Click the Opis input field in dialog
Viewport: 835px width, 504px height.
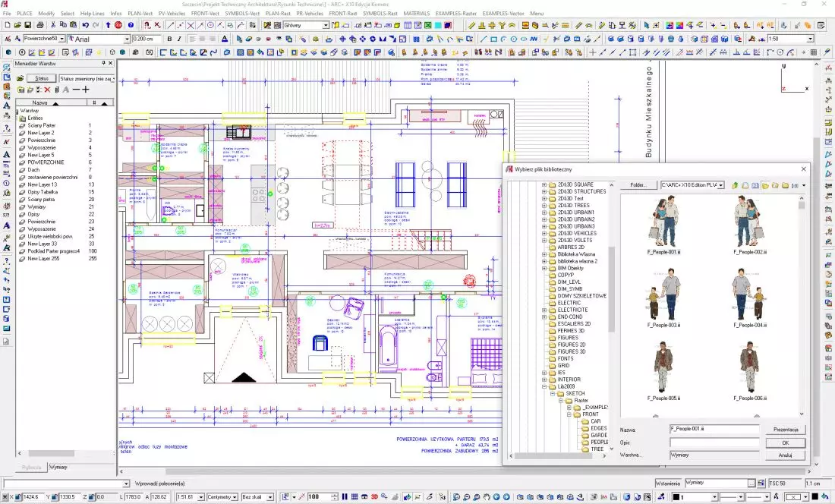[714, 443]
